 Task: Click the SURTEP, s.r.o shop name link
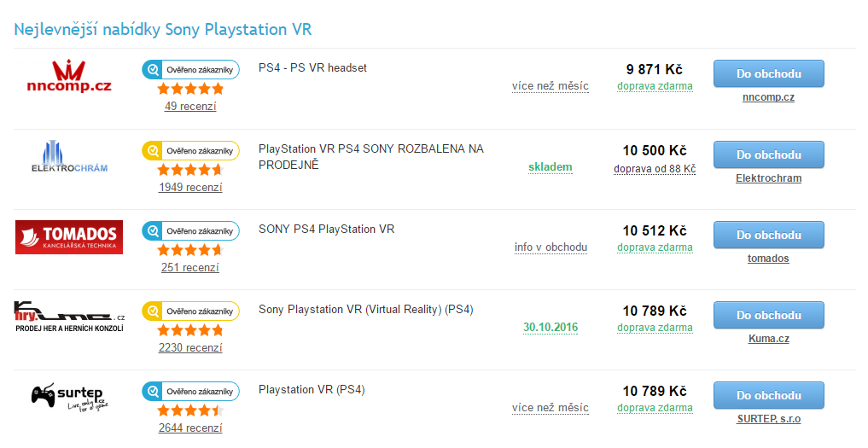[768, 419]
